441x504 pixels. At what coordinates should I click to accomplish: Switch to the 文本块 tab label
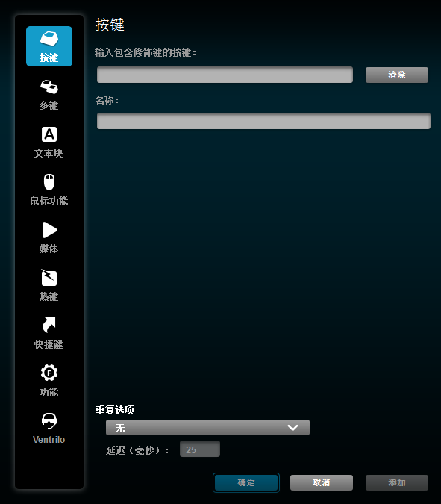(x=49, y=153)
